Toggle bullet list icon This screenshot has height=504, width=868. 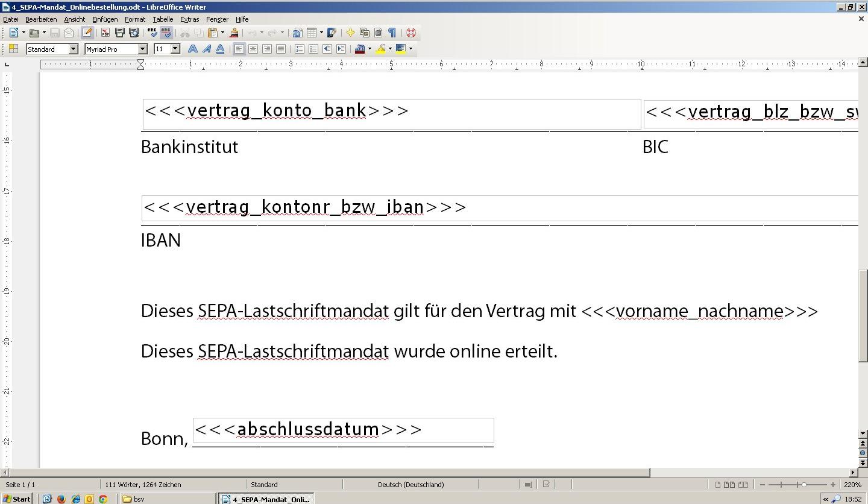click(313, 49)
